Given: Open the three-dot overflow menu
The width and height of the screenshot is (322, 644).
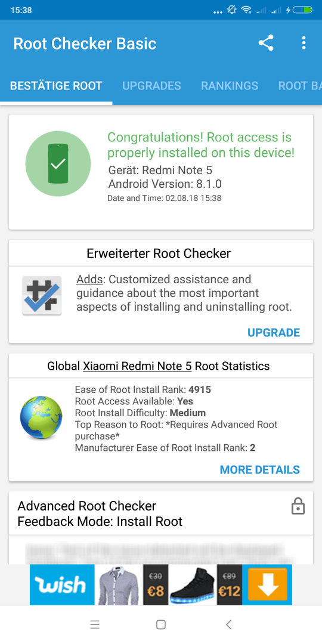Looking at the screenshot, I should coord(304,43).
